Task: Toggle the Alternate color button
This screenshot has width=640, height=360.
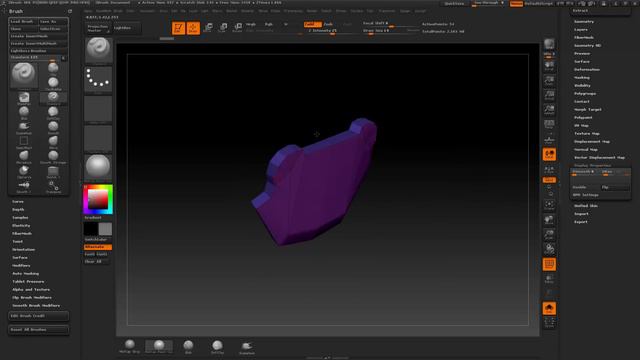Action: click(x=98, y=247)
